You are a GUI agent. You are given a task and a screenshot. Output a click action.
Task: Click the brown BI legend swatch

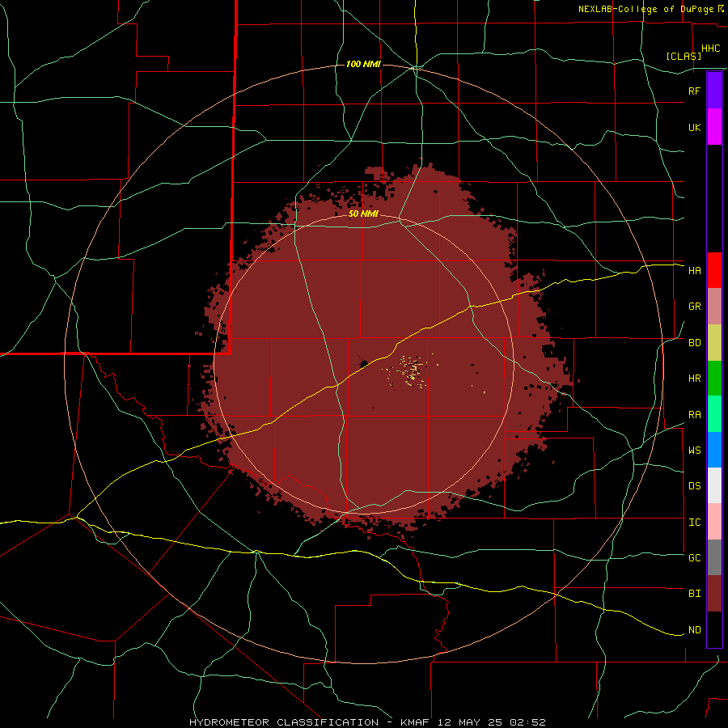click(x=714, y=594)
